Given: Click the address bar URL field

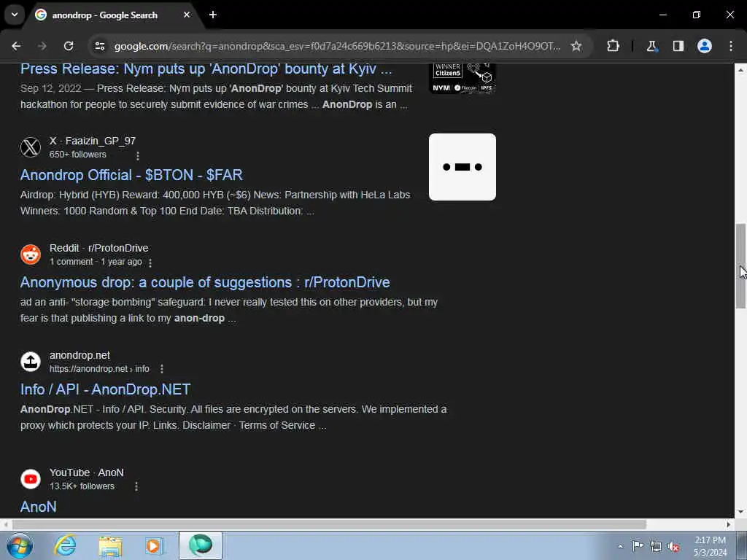Looking at the screenshot, I should (x=337, y=46).
